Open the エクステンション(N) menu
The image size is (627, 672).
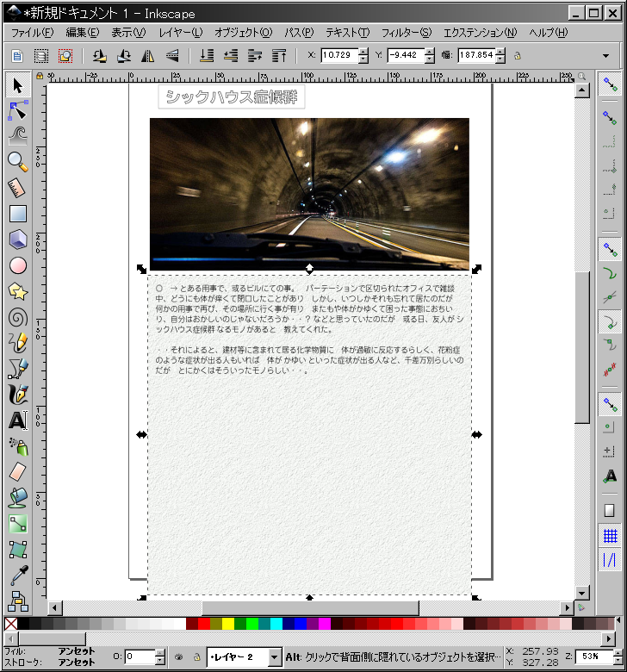(480, 33)
